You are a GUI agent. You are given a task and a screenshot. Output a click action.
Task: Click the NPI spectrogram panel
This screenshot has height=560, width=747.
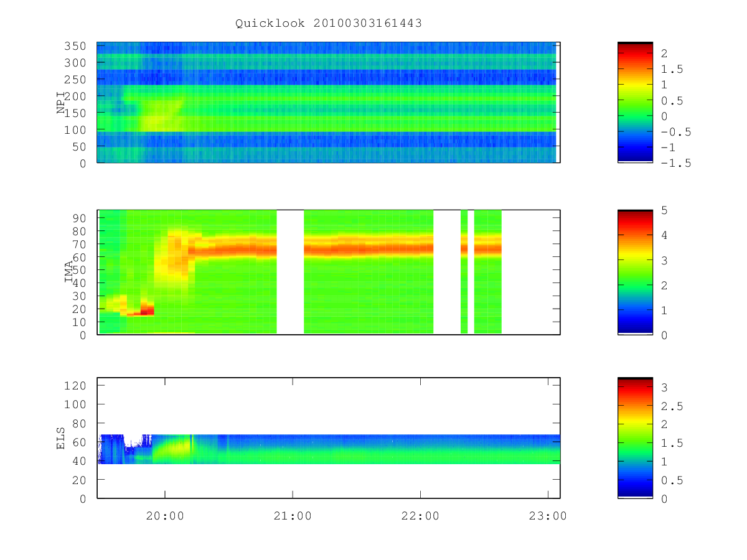point(328,102)
